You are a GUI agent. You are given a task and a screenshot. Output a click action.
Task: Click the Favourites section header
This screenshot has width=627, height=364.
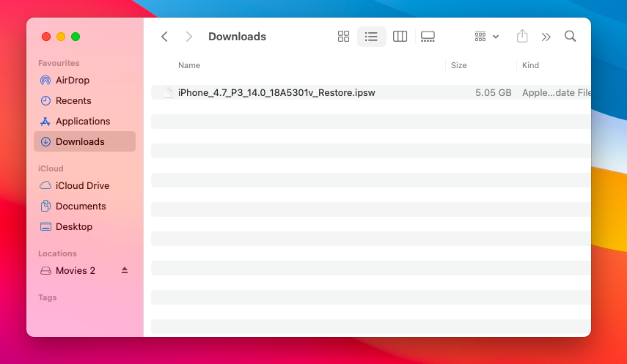click(59, 63)
